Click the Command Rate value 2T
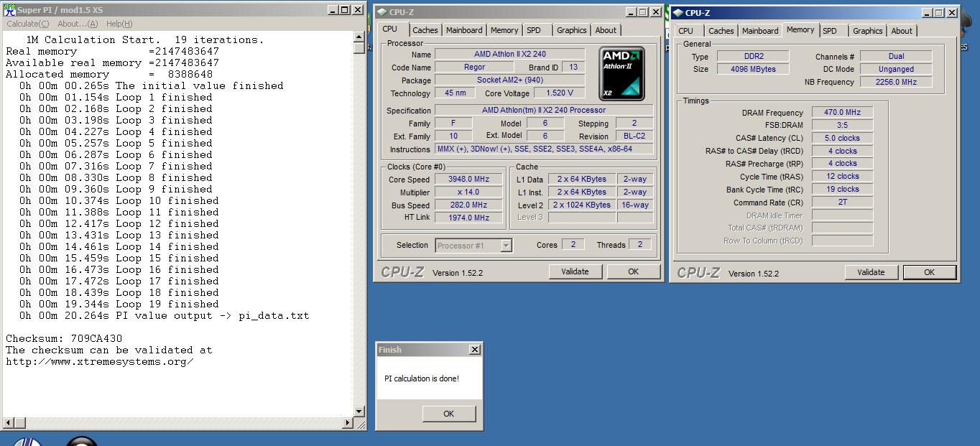The image size is (980, 446). click(842, 202)
